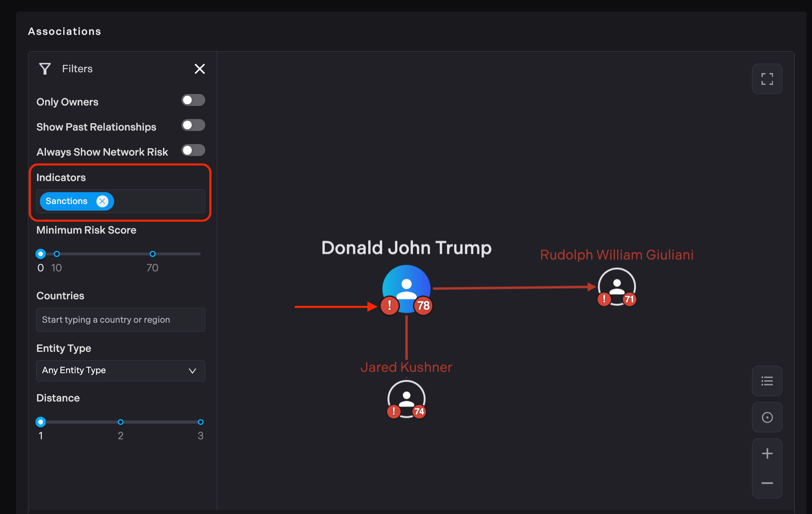Image resolution: width=812 pixels, height=514 pixels.
Task: Click the Jared Kushner name label
Action: tap(406, 367)
